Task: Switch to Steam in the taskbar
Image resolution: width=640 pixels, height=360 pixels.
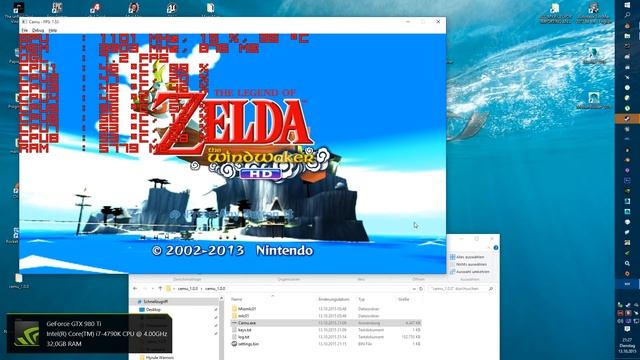Action: pos(627,118)
